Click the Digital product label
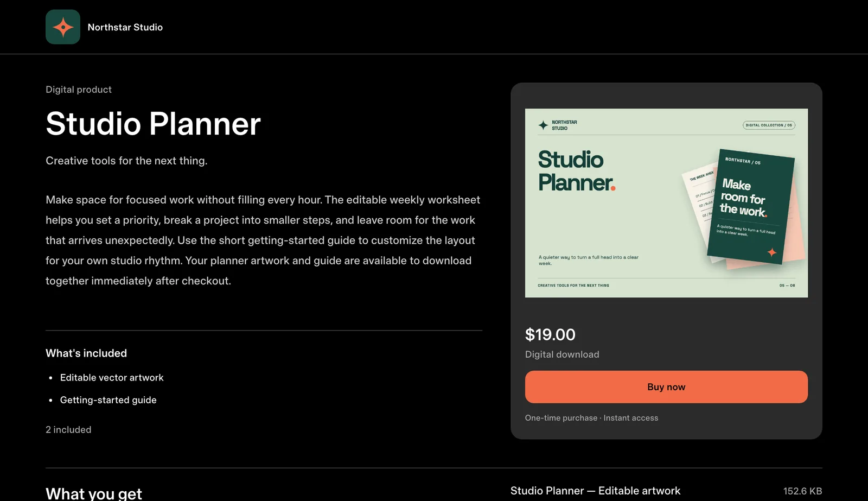Screen dimensions: 868x501 79,90
